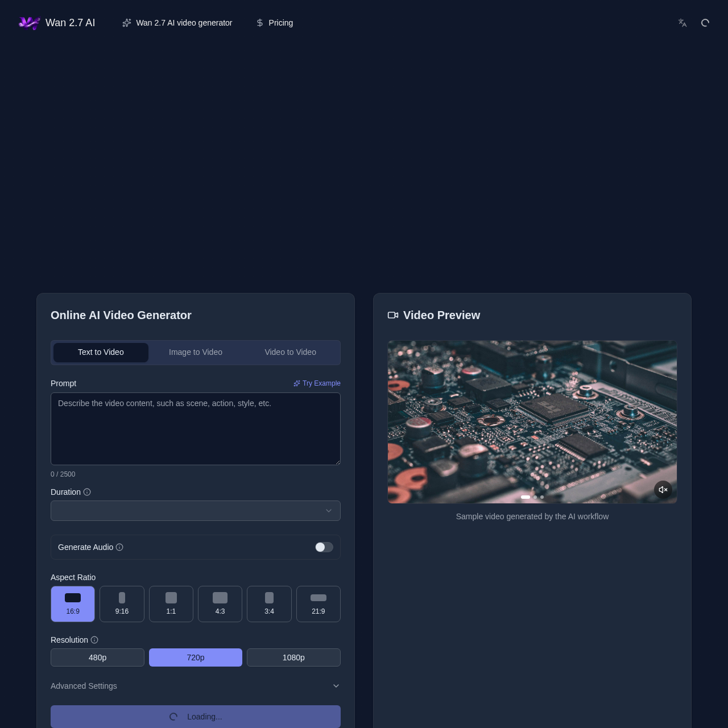Select the 9:16 aspect ratio

[x=122, y=604]
